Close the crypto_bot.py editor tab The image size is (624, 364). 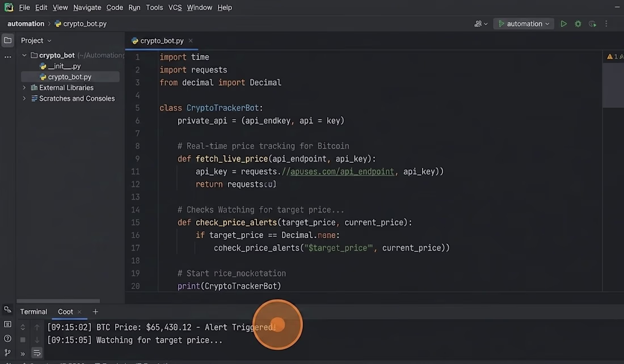point(191,41)
